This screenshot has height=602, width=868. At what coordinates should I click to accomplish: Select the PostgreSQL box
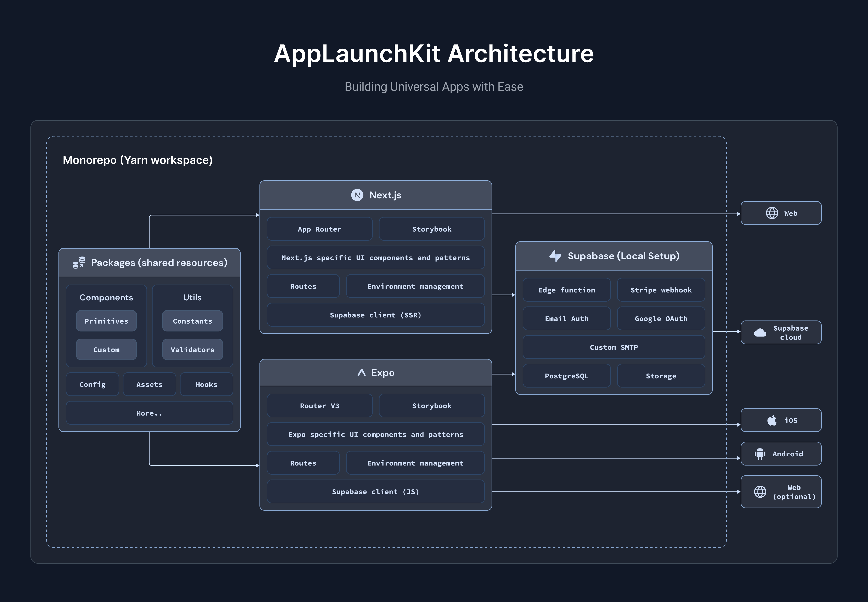pos(567,376)
